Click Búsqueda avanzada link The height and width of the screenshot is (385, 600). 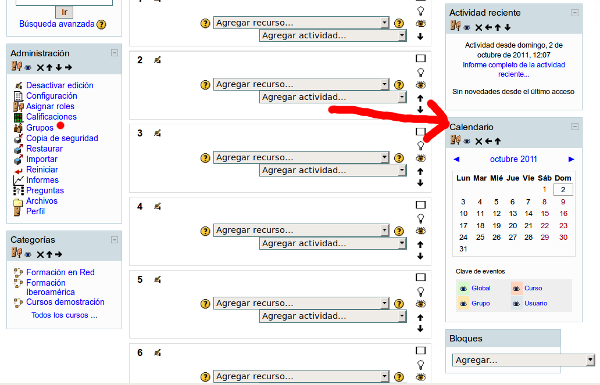click(57, 24)
